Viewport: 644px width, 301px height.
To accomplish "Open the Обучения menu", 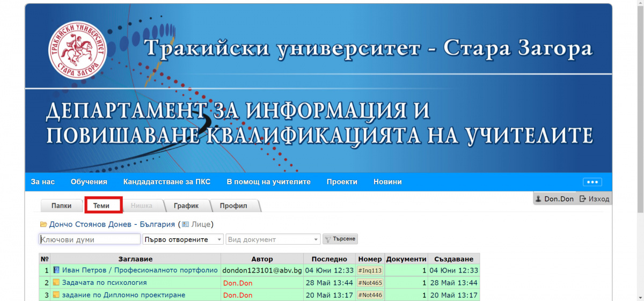I will (x=89, y=182).
